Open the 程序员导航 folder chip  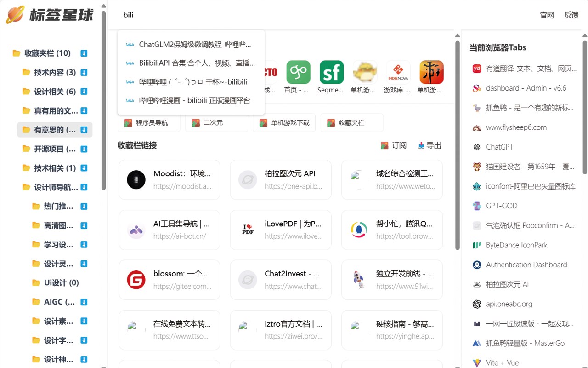(x=149, y=123)
